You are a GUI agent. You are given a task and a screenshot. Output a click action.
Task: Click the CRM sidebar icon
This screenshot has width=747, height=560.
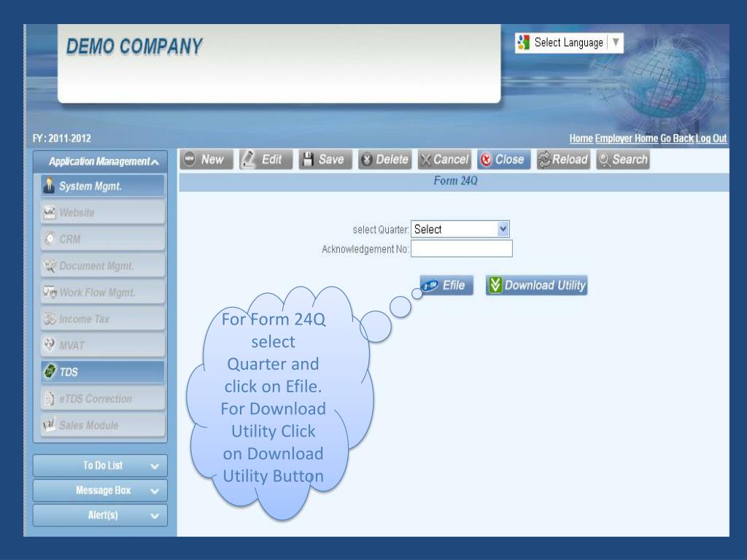(50, 238)
